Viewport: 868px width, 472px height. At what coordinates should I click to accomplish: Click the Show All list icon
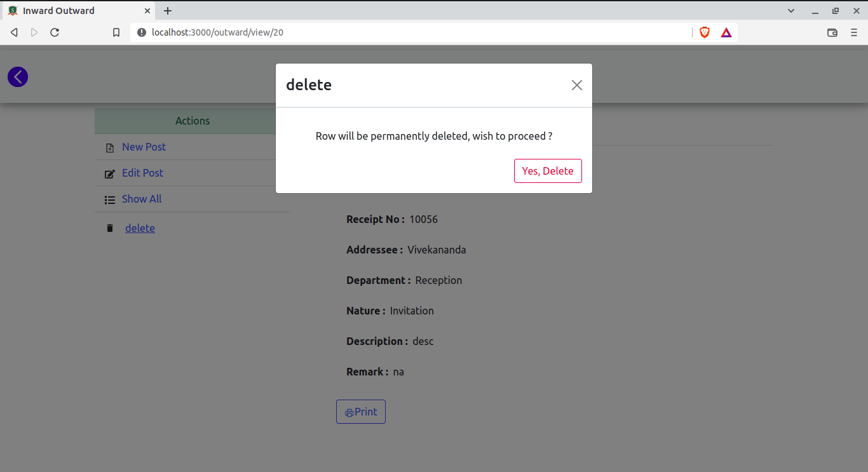click(110, 199)
